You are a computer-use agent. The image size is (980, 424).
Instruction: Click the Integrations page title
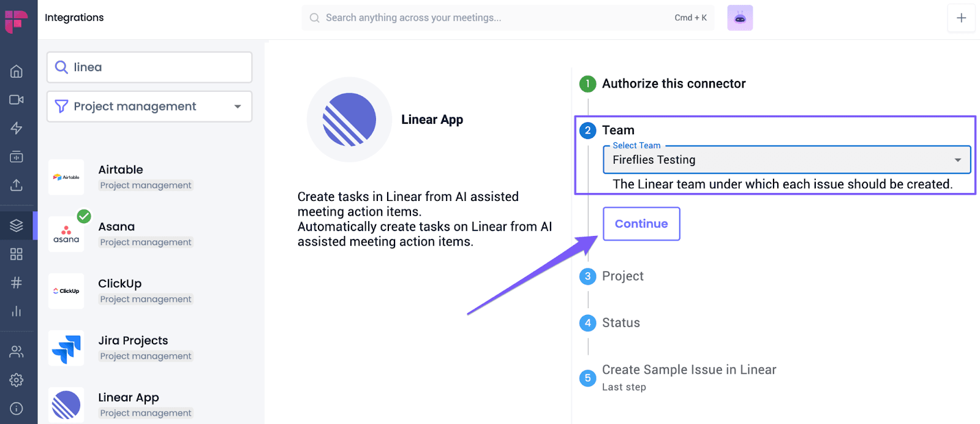pyautogui.click(x=74, y=18)
